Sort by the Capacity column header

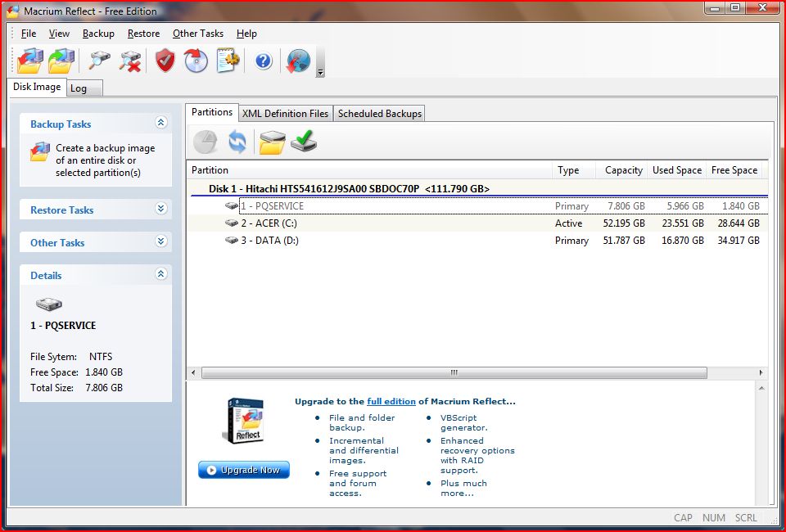(x=621, y=170)
